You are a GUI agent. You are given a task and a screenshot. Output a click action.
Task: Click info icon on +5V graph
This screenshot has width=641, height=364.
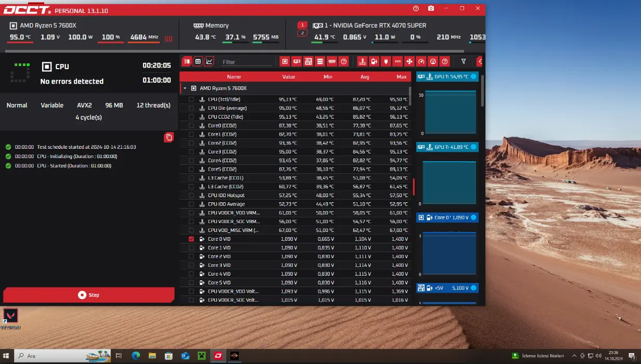(x=473, y=288)
